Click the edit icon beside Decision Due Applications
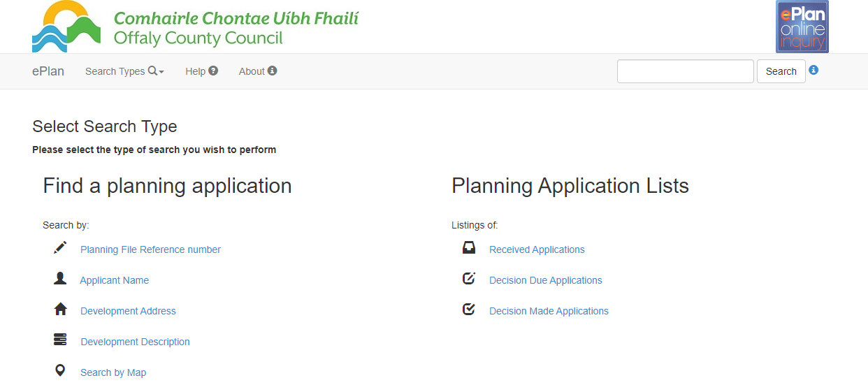The image size is (868, 392). click(x=469, y=278)
